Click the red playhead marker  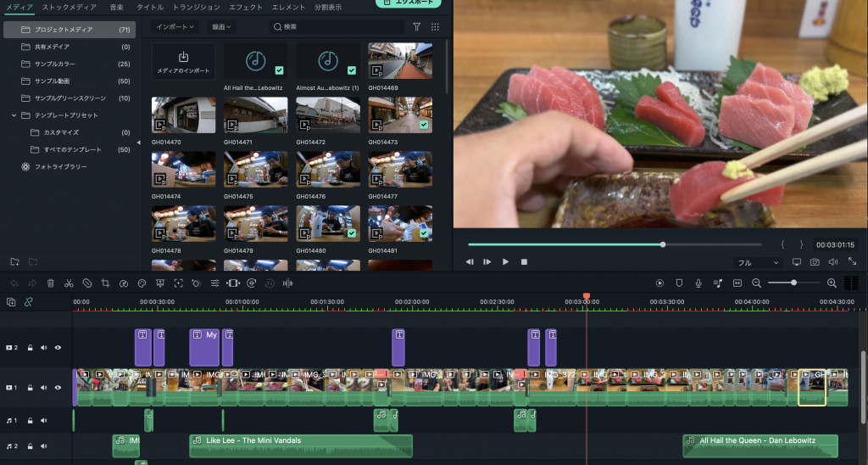pos(587,296)
